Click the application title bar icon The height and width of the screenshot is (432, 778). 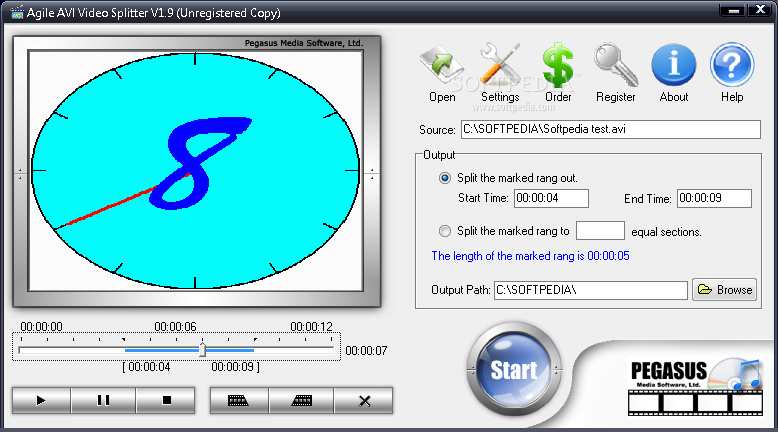click(x=17, y=12)
